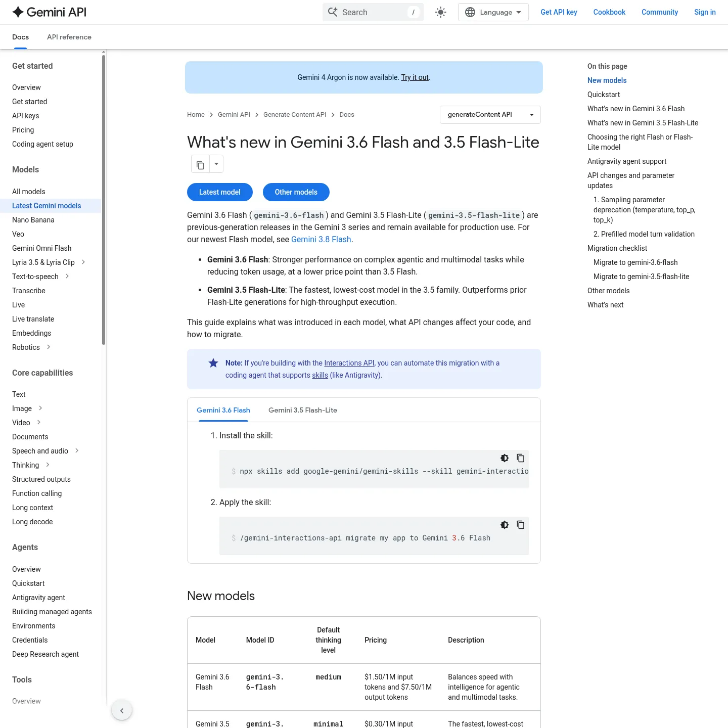Screen dimensions: 728x728
Task: Go to Cookbook in the header
Action: pyautogui.click(x=609, y=12)
